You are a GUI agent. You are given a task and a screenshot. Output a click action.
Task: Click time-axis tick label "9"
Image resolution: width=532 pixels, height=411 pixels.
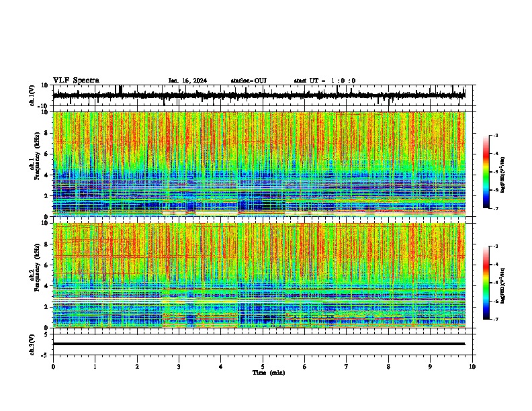430,367
